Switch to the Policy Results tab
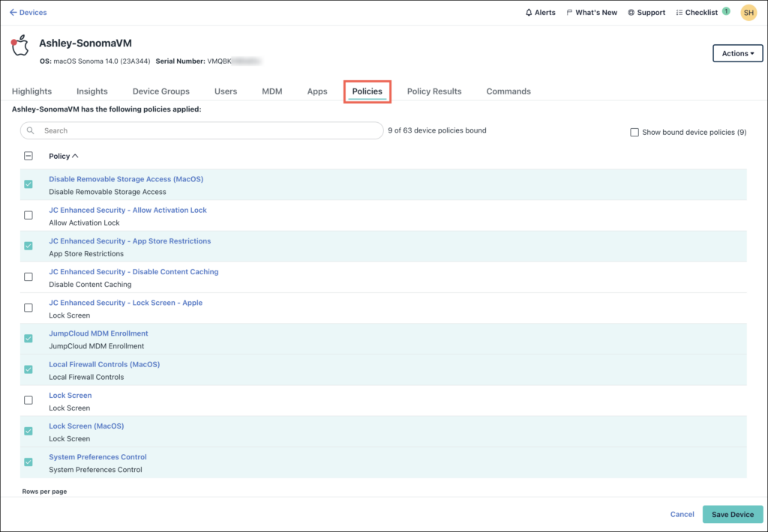This screenshot has height=532, width=768. tap(433, 91)
